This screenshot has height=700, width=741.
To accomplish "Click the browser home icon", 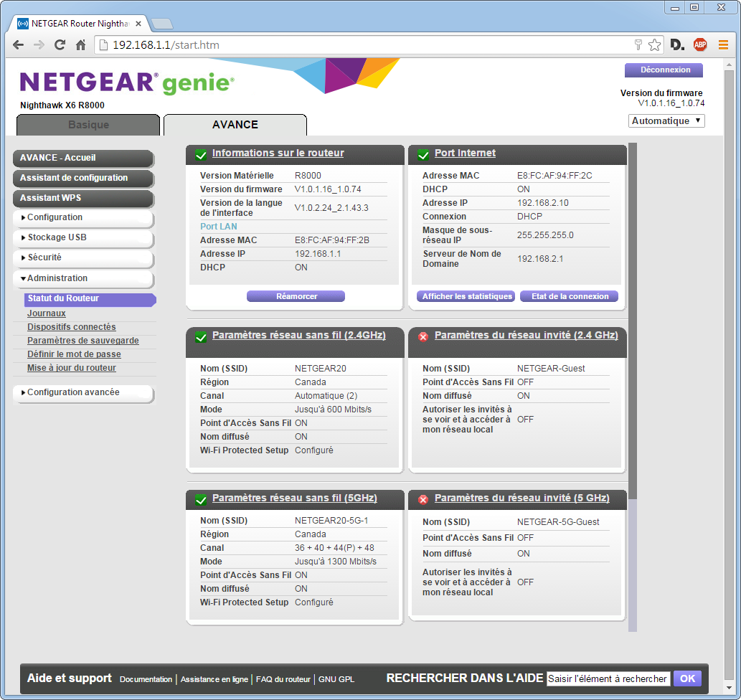I will pyautogui.click(x=81, y=45).
